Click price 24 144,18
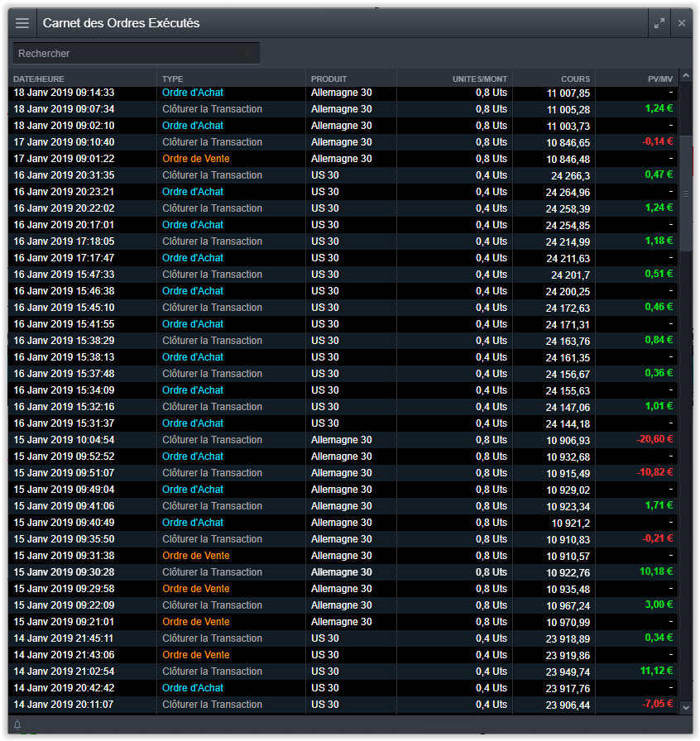 [x=568, y=424]
